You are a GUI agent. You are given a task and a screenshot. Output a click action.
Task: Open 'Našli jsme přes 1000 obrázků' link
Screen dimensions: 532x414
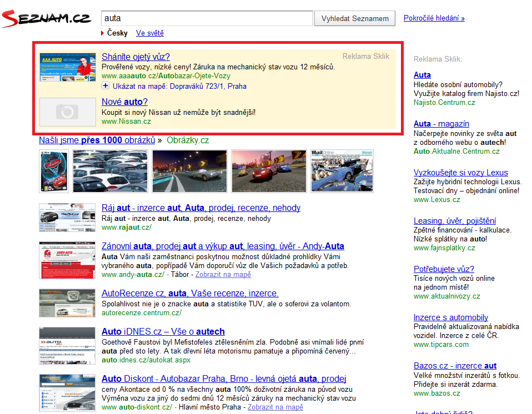pyautogui.click(x=97, y=140)
